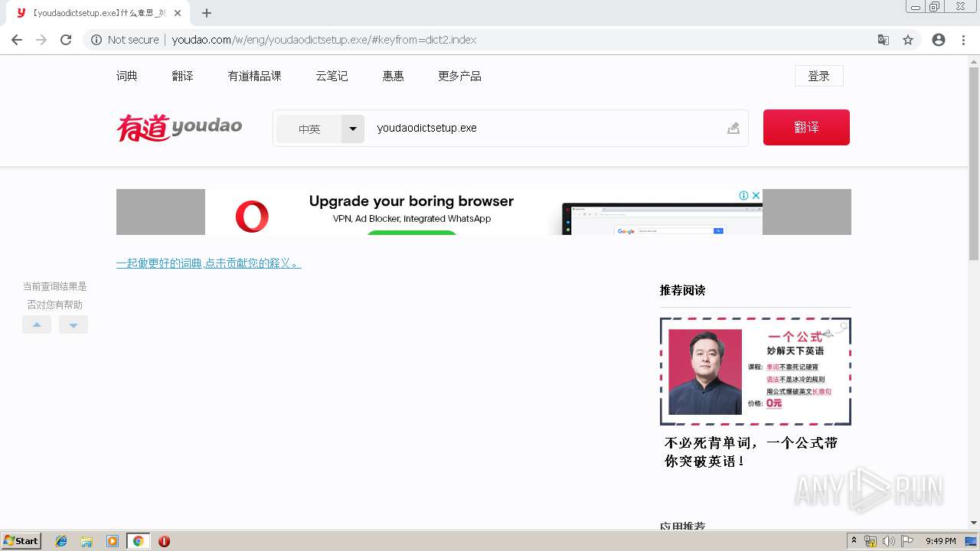Open the 更多产品 navigation menu
The width and height of the screenshot is (980, 551).
[459, 76]
